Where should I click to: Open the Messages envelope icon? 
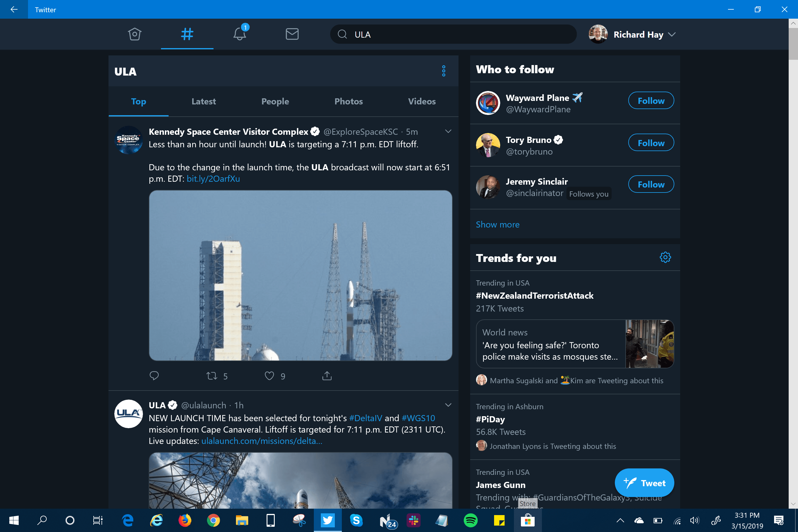(292, 34)
